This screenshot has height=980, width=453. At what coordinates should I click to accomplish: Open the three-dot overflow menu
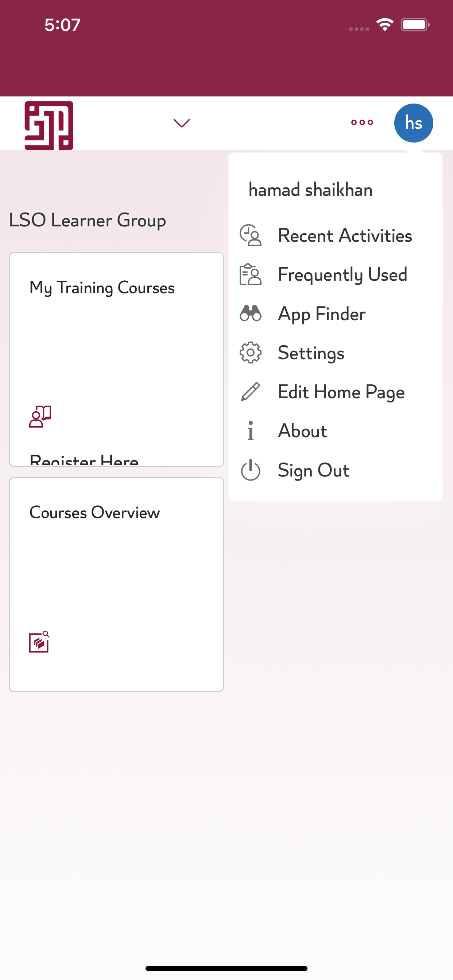(x=362, y=122)
